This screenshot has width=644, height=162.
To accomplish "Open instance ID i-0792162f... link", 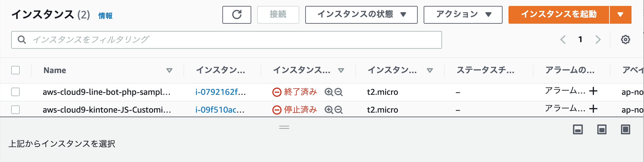I will click(x=220, y=92).
